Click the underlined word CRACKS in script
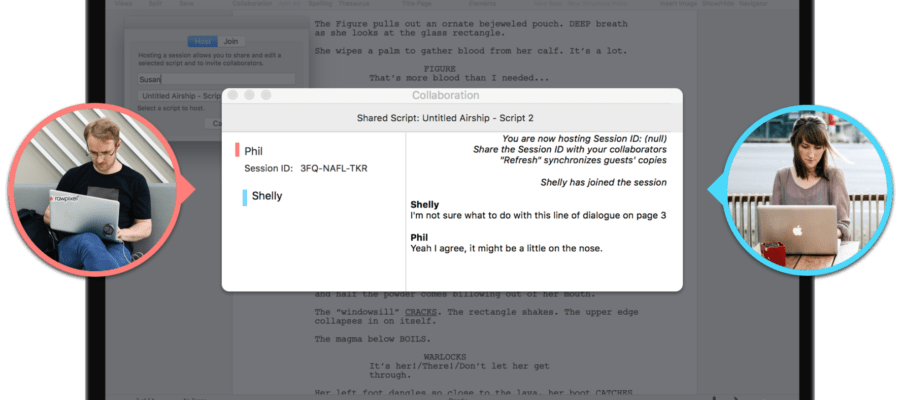 (x=421, y=312)
